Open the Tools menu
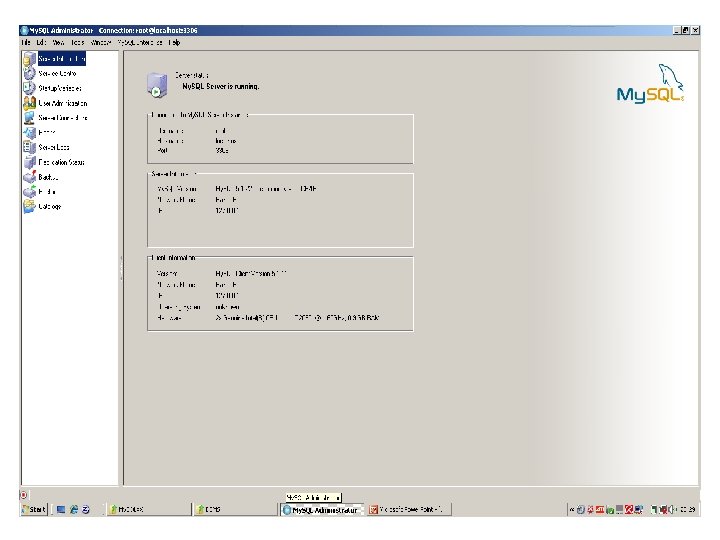Viewport: 720px width, 540px height. (77, 42)
